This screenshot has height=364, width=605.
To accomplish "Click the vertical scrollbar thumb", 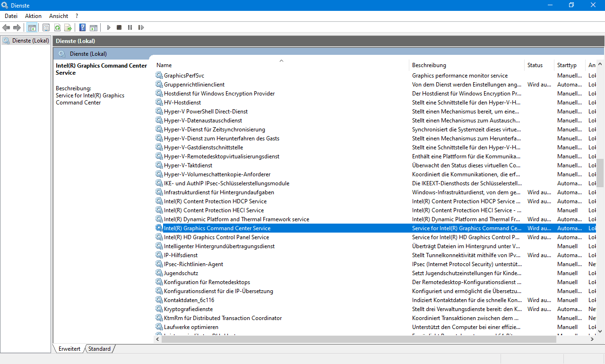I will (x=600, y=173).
